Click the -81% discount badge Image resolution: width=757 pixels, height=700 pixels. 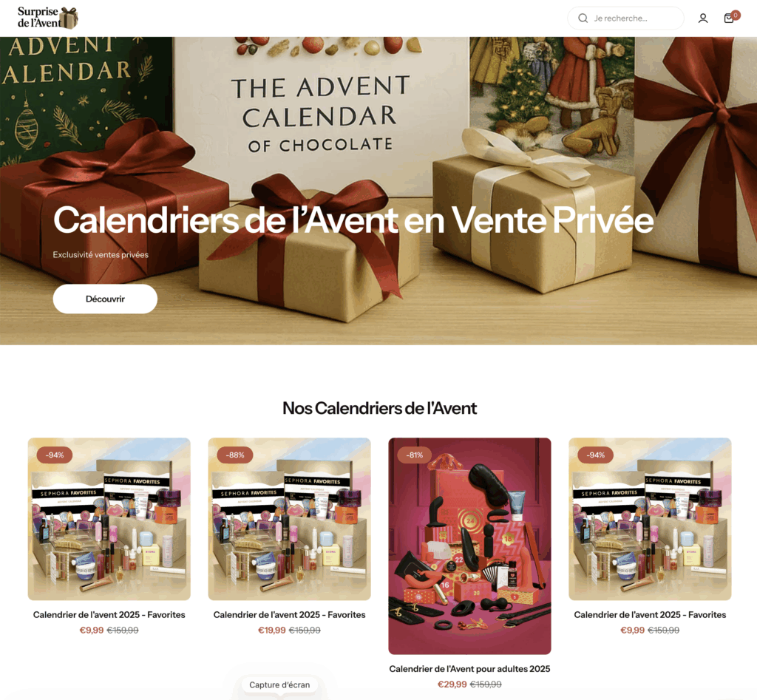(x=415, y=455)
